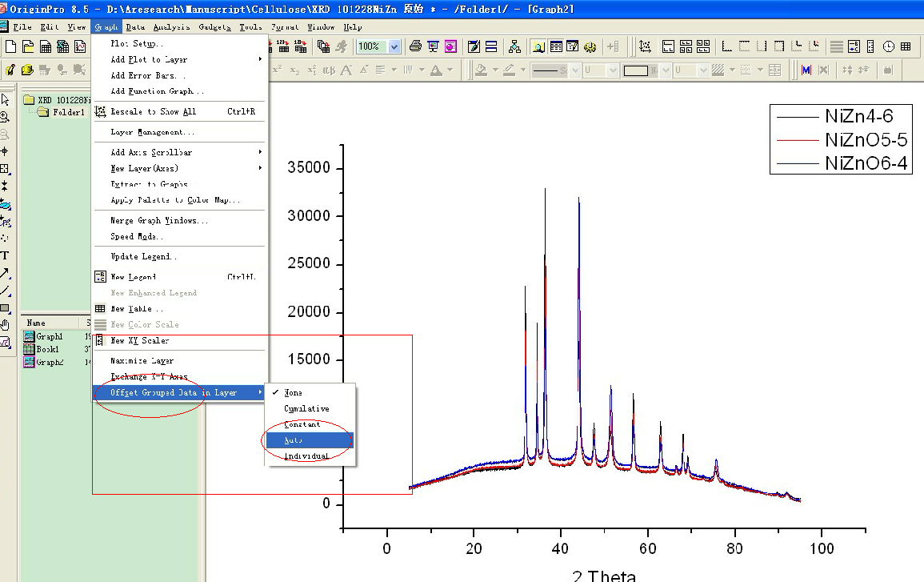Select Folder1 in project tree
Viewport: 924px width, 582px height.
(x=68, y=113)
